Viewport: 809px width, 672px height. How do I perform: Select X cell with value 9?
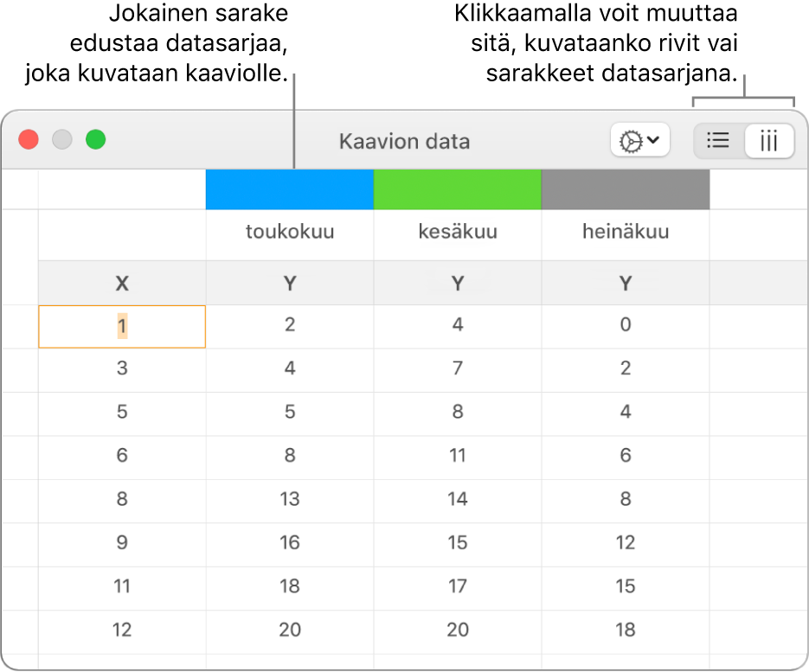(122, 545)
